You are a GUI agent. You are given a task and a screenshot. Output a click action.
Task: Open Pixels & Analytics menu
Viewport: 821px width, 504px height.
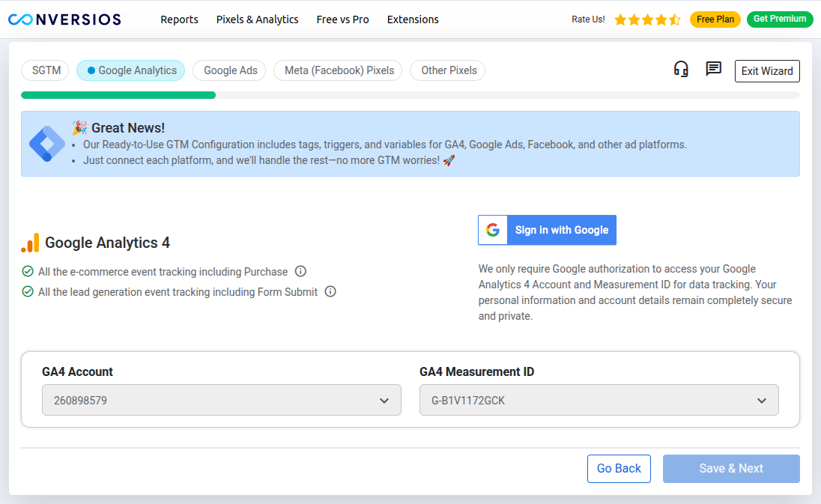257,19
